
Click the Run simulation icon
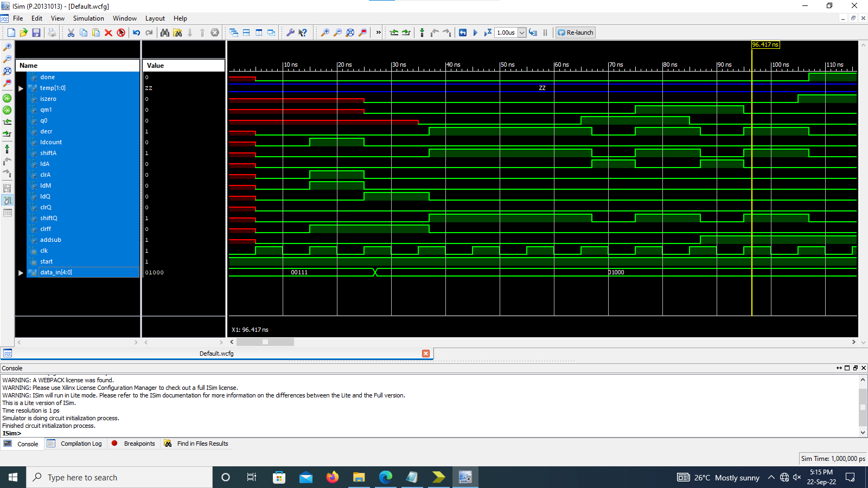(x=475, y=33)
